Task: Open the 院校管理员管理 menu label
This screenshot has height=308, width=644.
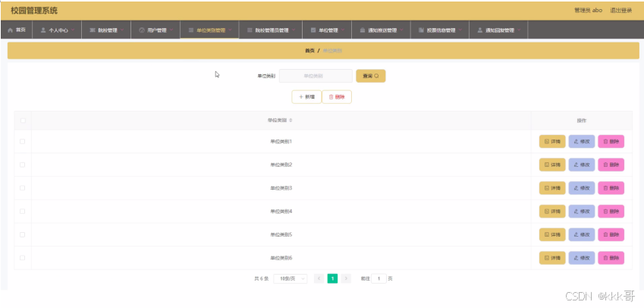Action: pos(272,30)
